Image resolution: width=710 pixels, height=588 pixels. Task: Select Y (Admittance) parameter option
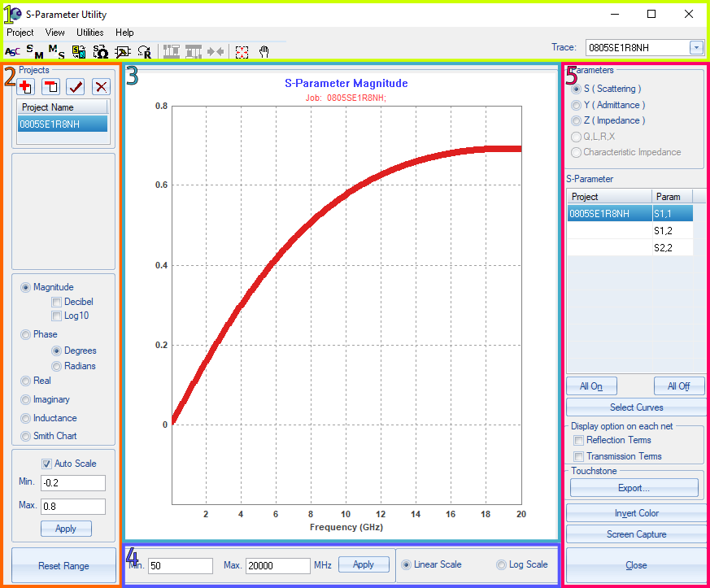(x=577, y=105)
